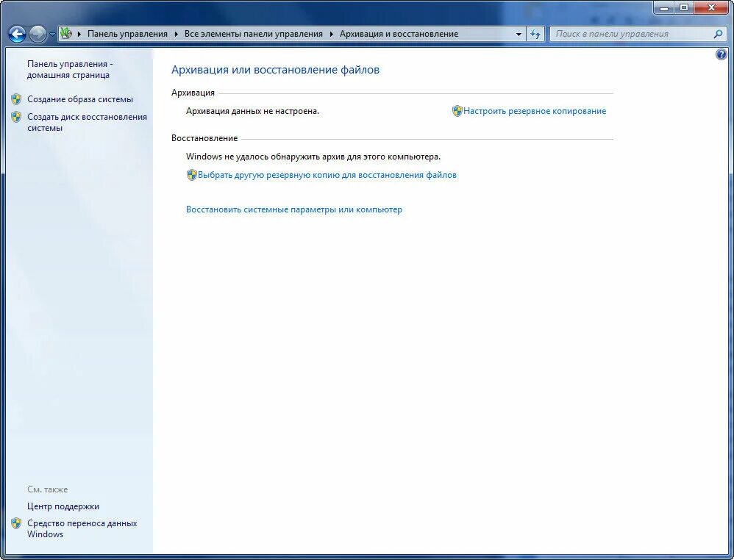734x560 pixels.
Task: Click the 'Восстановление' section header
Action: coord(204,138)
